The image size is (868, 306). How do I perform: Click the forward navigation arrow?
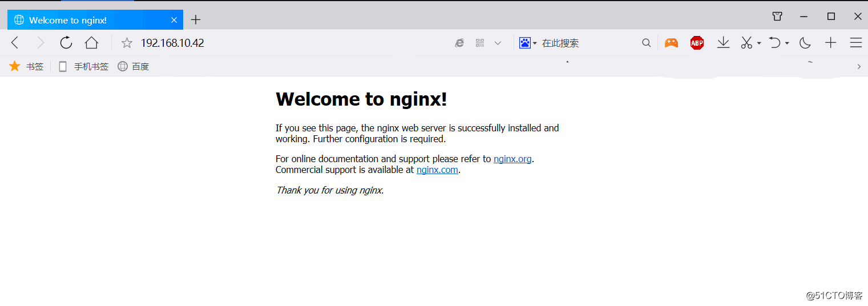[41, 43]
